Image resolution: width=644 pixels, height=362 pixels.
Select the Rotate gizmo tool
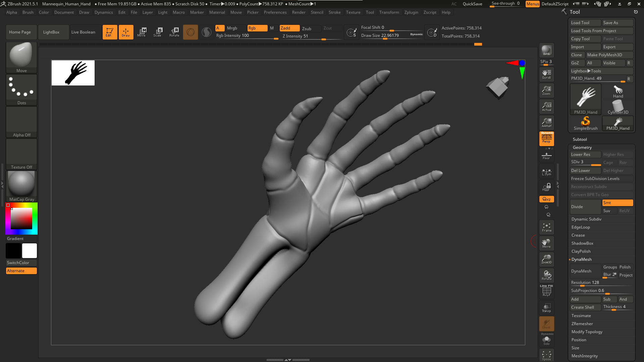(174, 32)
